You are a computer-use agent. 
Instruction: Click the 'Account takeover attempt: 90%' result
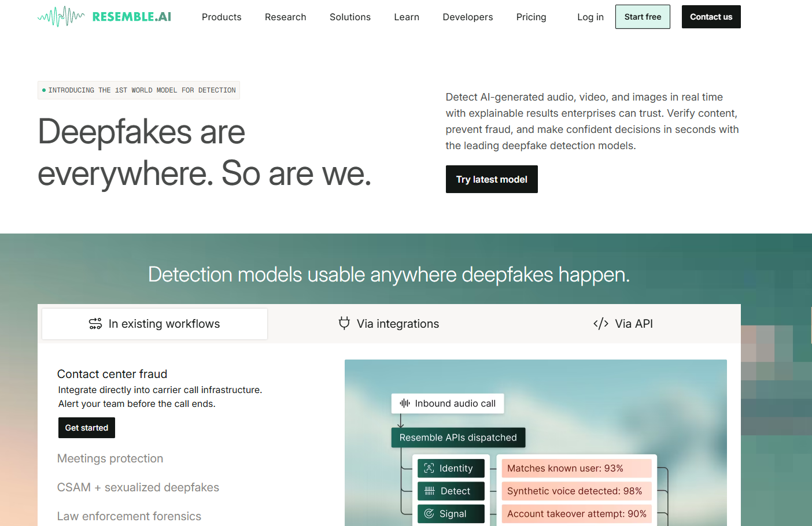click(x=577, y=513)
